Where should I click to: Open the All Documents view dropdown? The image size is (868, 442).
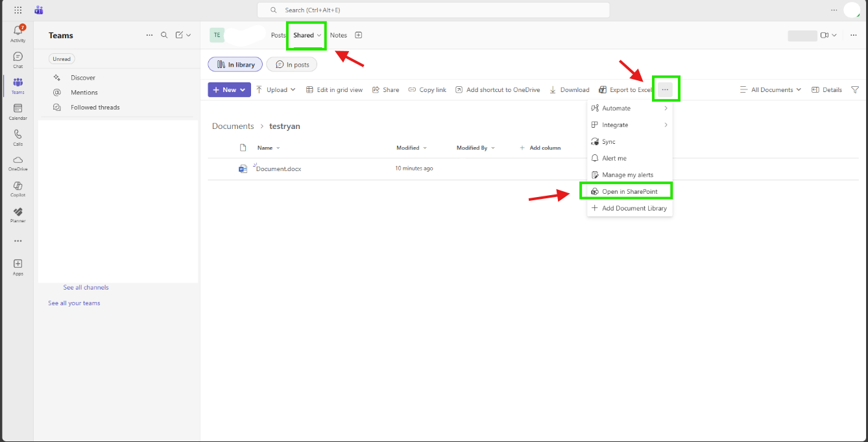[x=771, y=89]
